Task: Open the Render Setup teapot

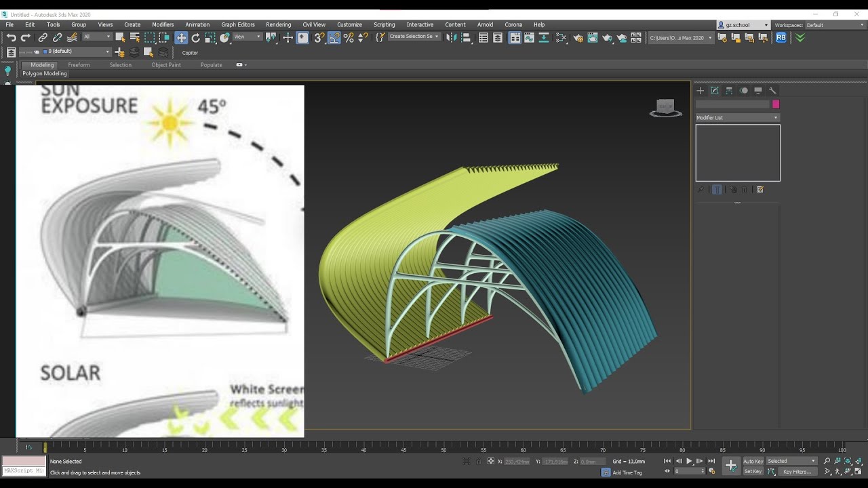Action: 578,38
